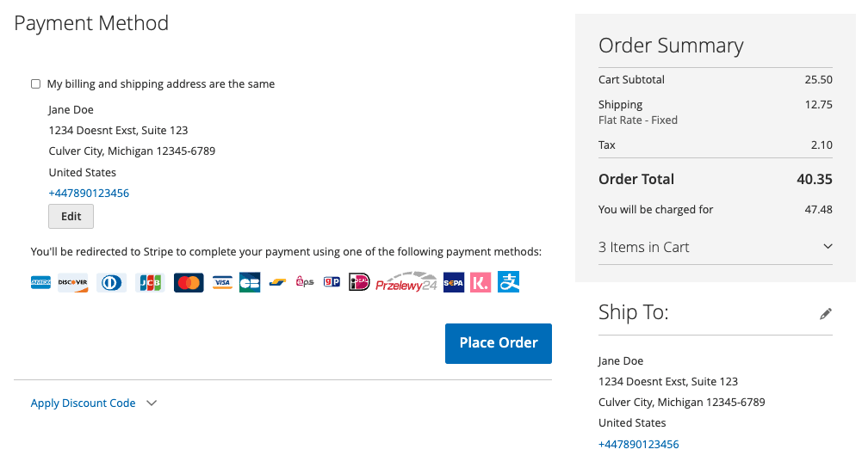Open the Apply Discount Code link
The height and width of the screenshot is (474, 868).
click(x=83, y=403)
